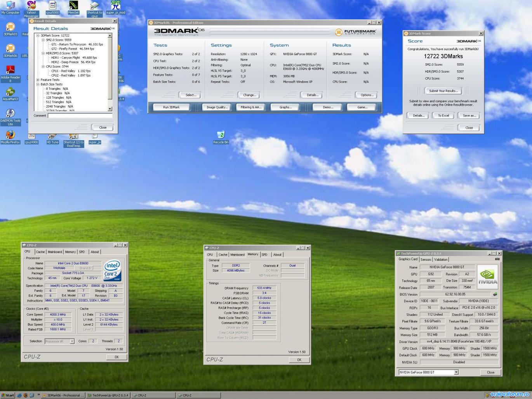
Task: Collapse the 3DMark Score: 12722 tree node
Action: 38,35
